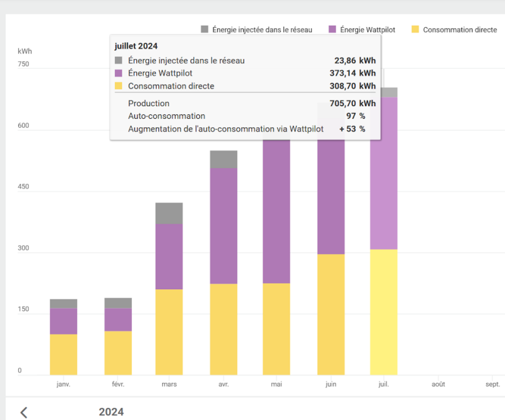The image size is (505, 420).
Task: Click the purple Wattpilot segment of July bar
Action: click(x=384, y=174)
